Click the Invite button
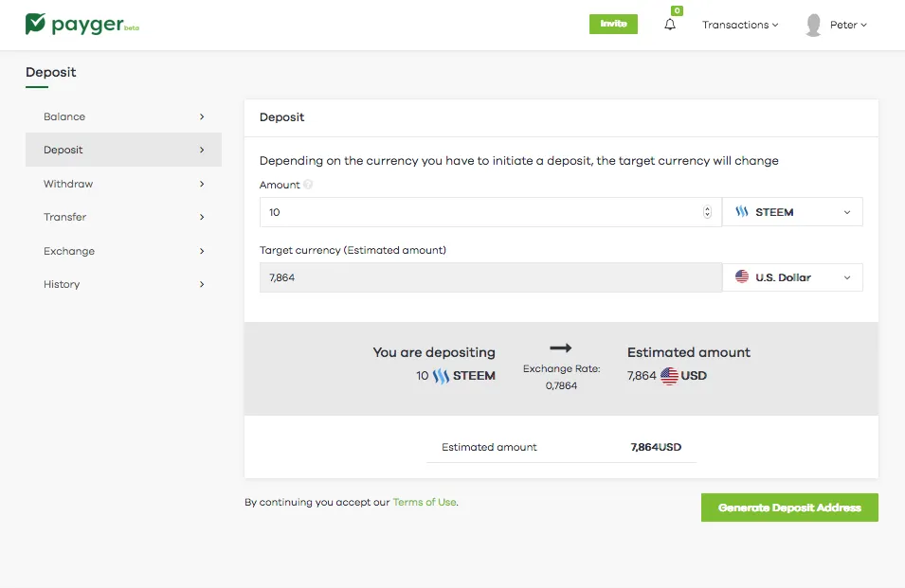The image size is (905, 588). (613, 24)
